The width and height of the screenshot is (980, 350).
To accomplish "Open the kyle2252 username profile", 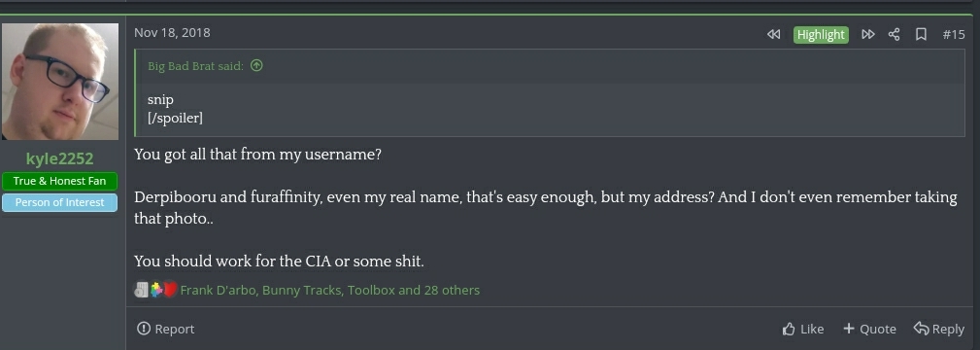I will point(60,159).
